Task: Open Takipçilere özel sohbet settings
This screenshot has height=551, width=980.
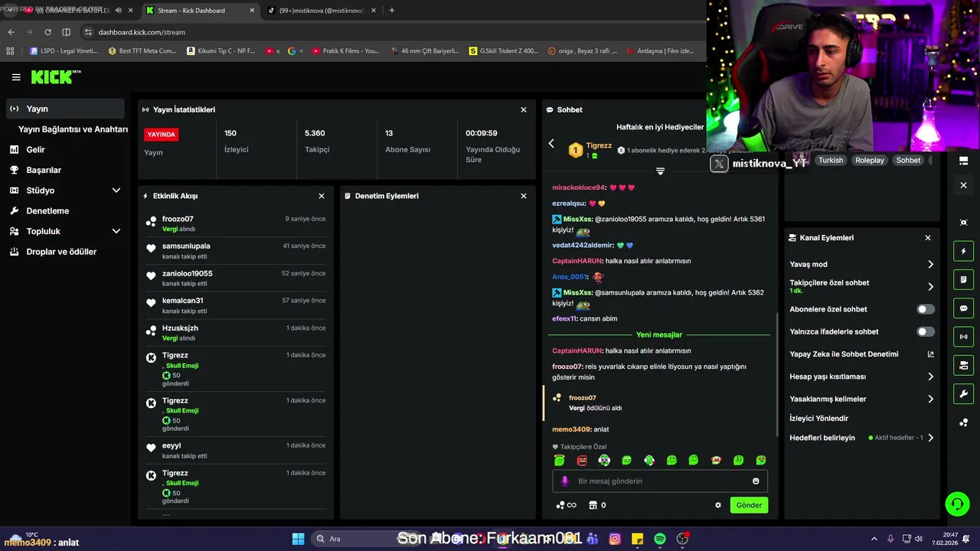Action: (x=861, y=286)
